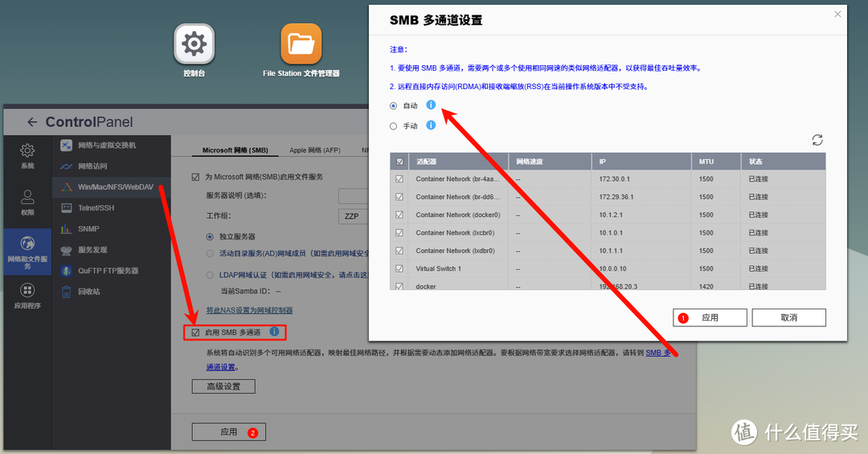
Task: Click info icon next to 手动 option
Action: (431, 125)
